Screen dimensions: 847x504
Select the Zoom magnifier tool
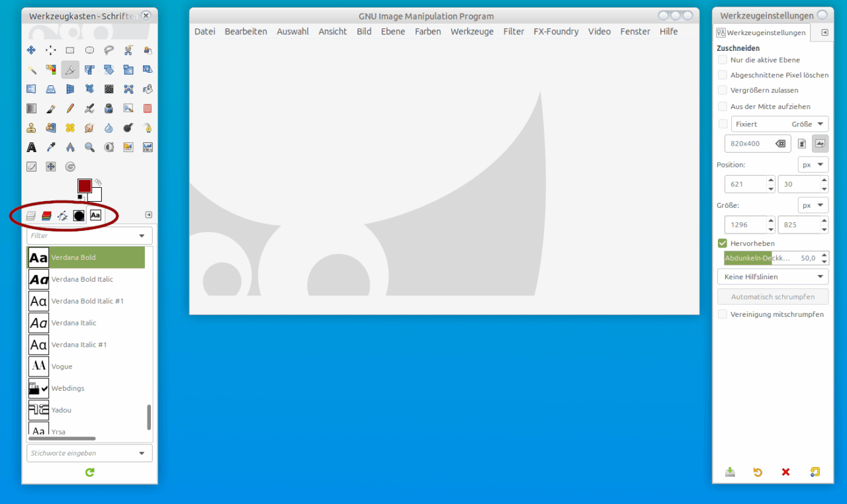click(89, 147)
